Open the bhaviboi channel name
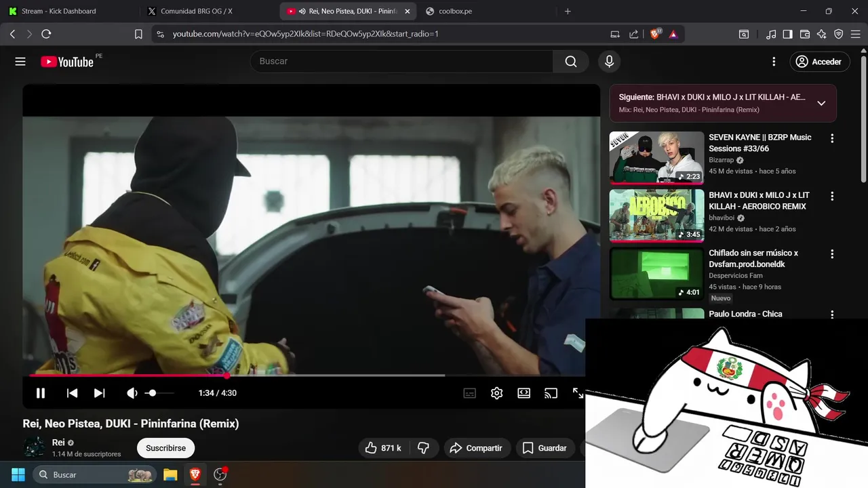Image resolution: width=868 pixels, height=488 pixels. (x=722, y=218)
